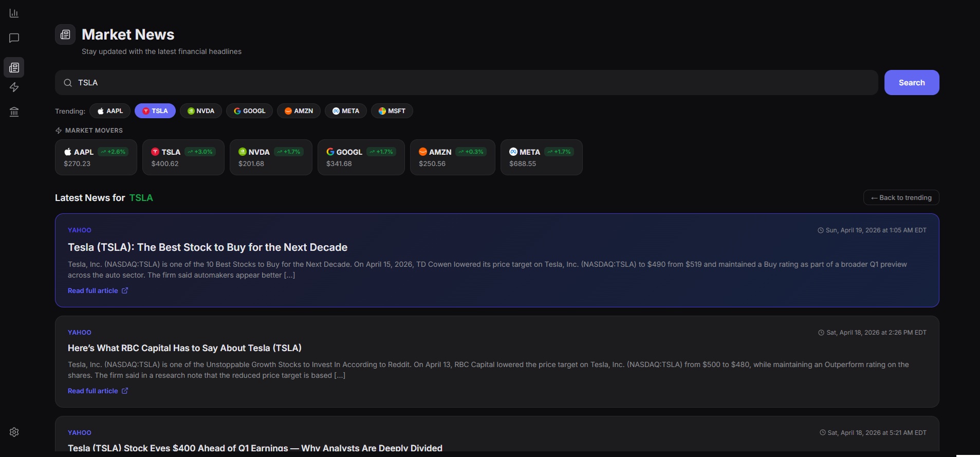
Task: Select MSFT trending chip
Action: point(392,111)
